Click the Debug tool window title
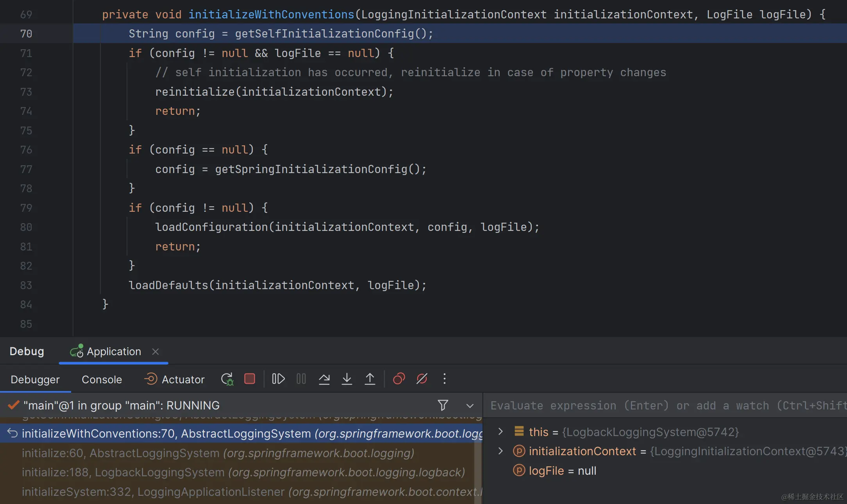847x504 pixels. (27, 351)
